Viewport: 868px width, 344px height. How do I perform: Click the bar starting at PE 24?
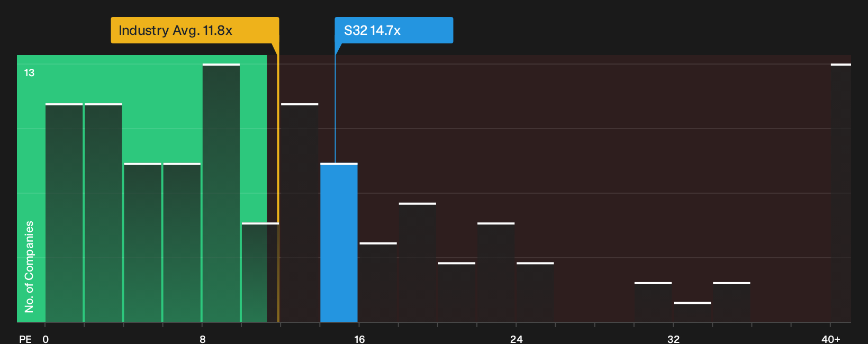[x=535, y=292]
